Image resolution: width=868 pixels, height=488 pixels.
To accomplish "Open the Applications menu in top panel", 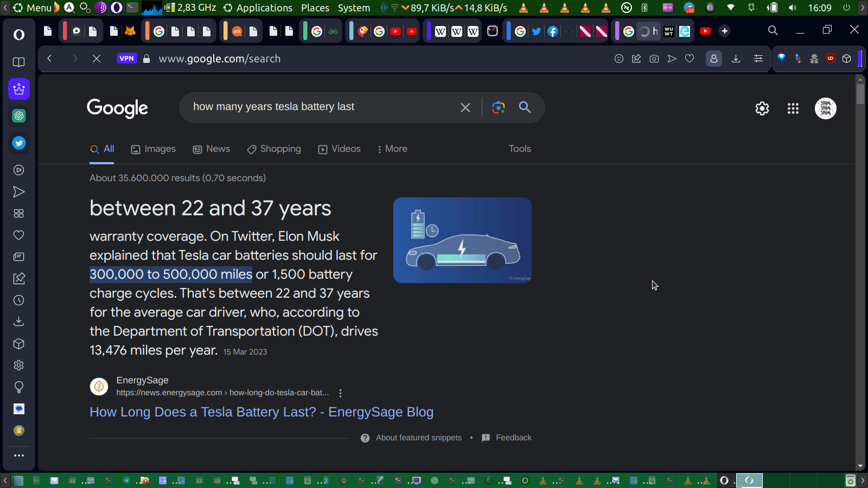I will tap(258, 8).
